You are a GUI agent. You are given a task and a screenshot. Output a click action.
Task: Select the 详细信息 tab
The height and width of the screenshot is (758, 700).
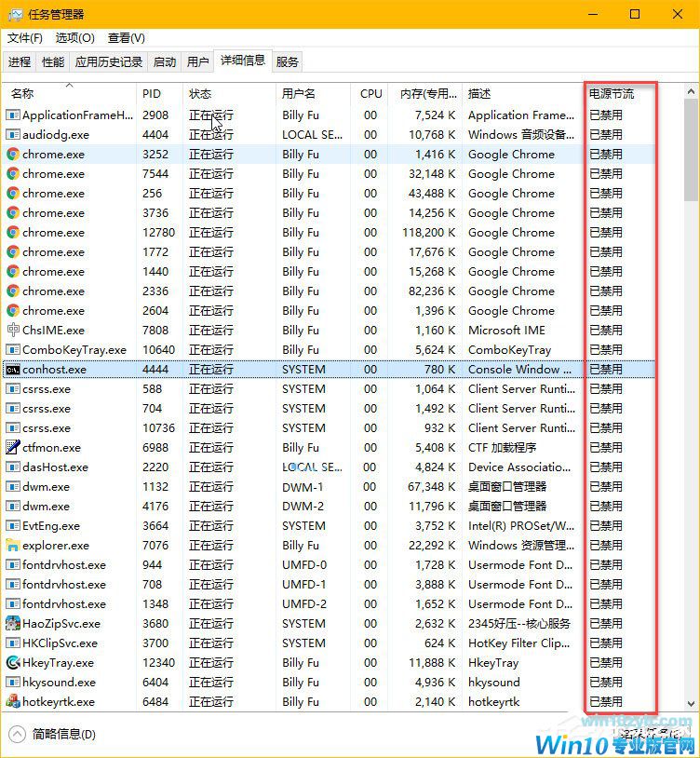[243, 61]
